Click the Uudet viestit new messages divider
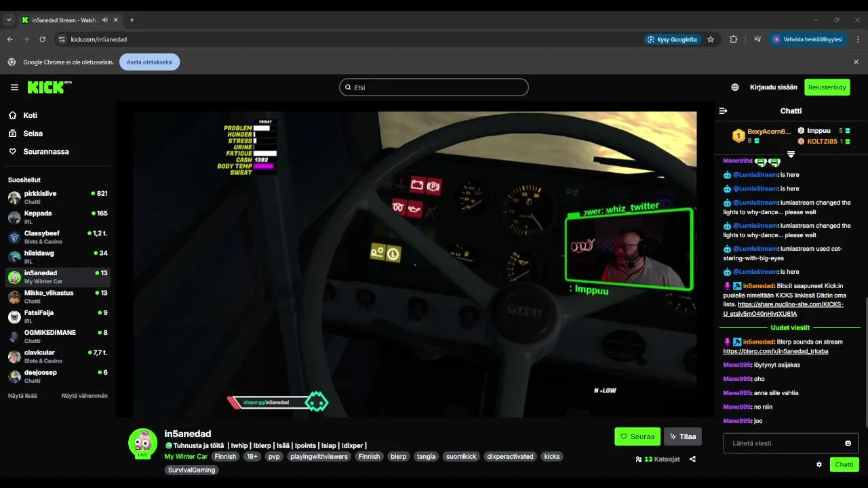The image size is (868, 488). (x=789, y=328)
